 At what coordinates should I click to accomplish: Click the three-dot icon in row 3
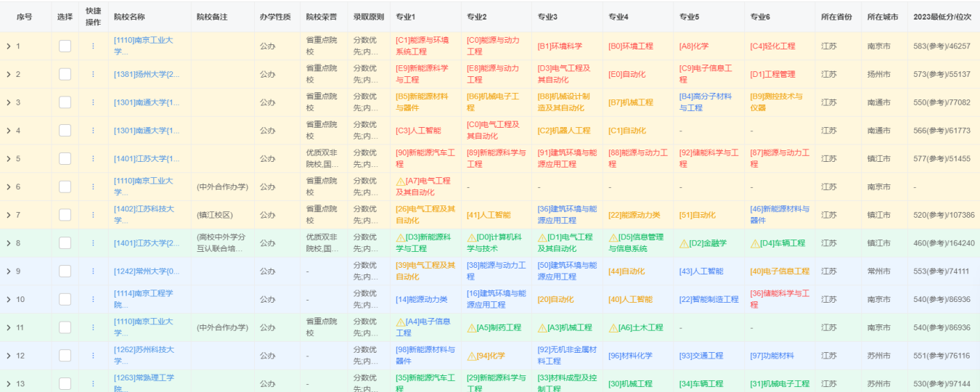pyautogui.click(x=93, y=102)
